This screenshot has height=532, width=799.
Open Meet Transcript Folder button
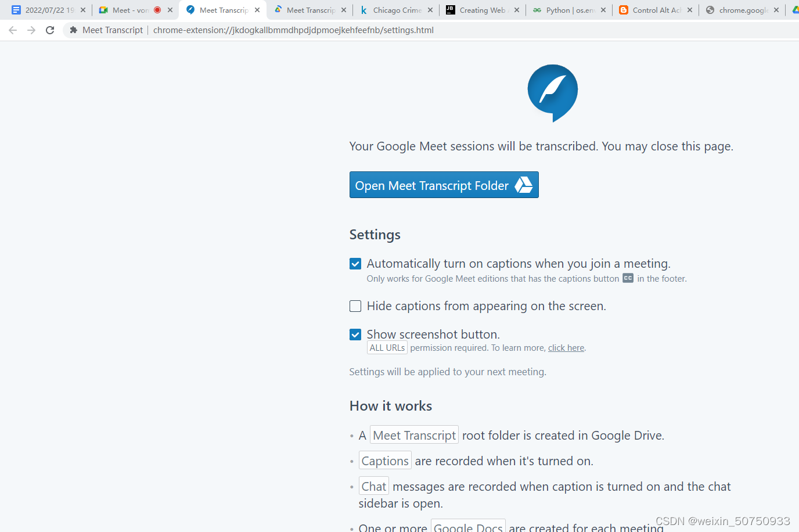click(x=444, y=185)
